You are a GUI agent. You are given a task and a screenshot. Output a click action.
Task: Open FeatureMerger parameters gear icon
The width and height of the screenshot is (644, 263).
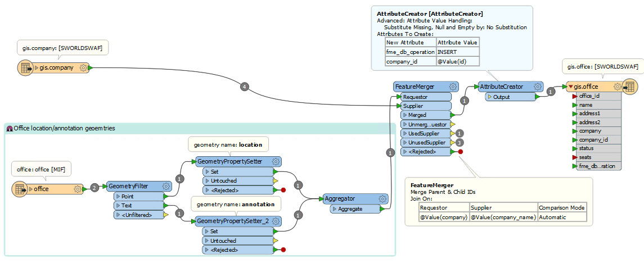453,87
